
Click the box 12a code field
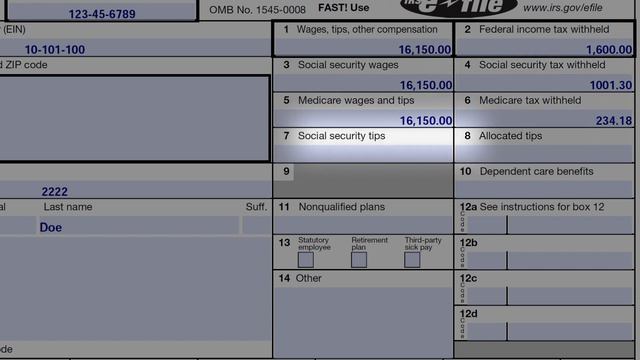pyautogui.click(x=487, y=225)
